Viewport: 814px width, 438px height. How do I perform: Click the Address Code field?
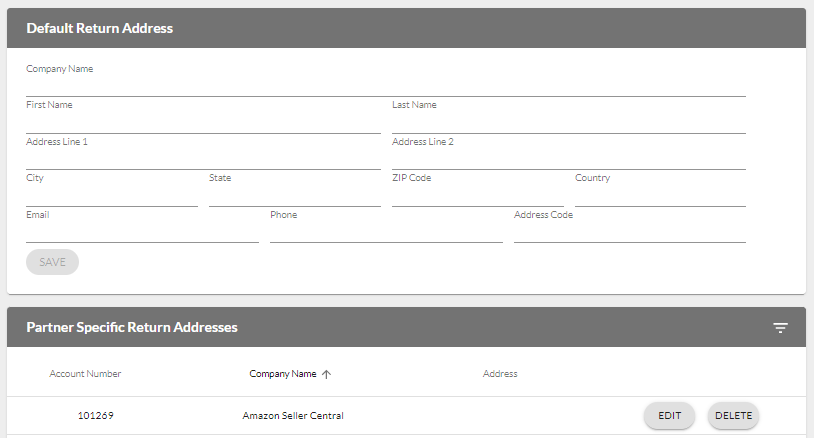629,232
